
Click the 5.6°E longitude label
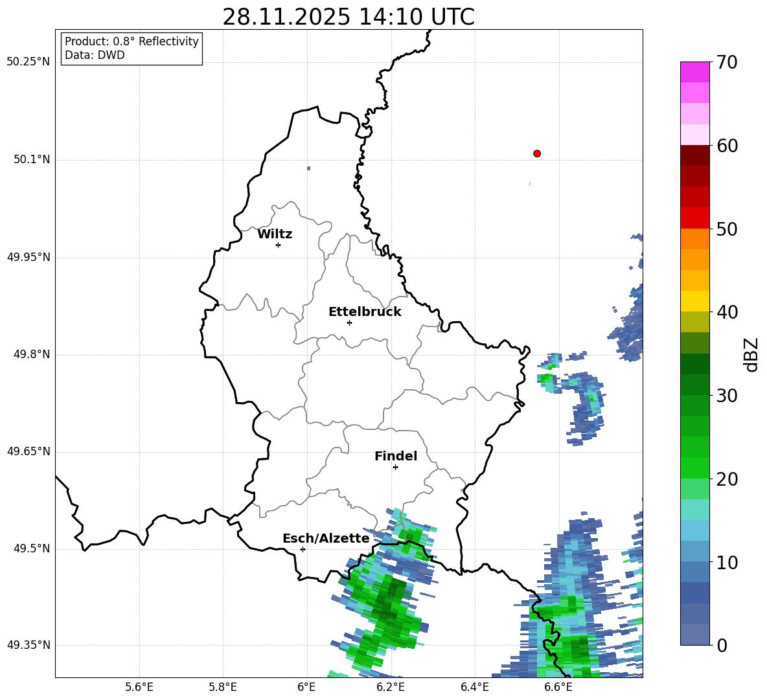(x=139, y=687)
